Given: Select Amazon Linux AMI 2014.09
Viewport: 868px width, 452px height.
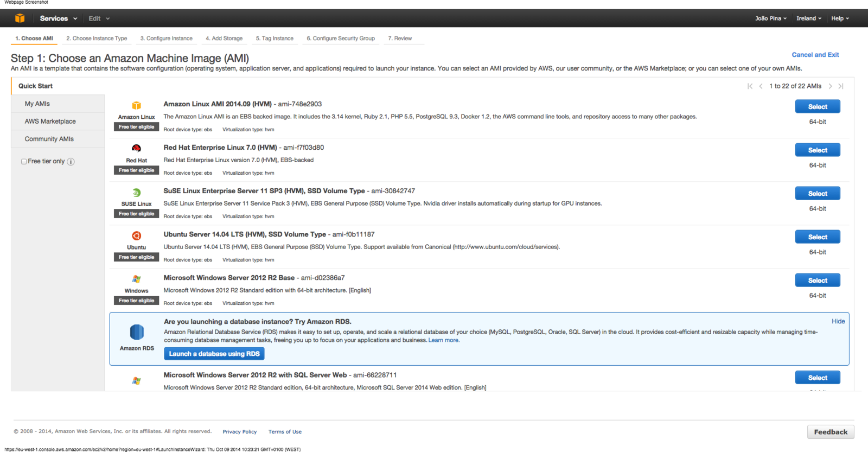Looking at the screenshot, I should click(x=818, y=107).
